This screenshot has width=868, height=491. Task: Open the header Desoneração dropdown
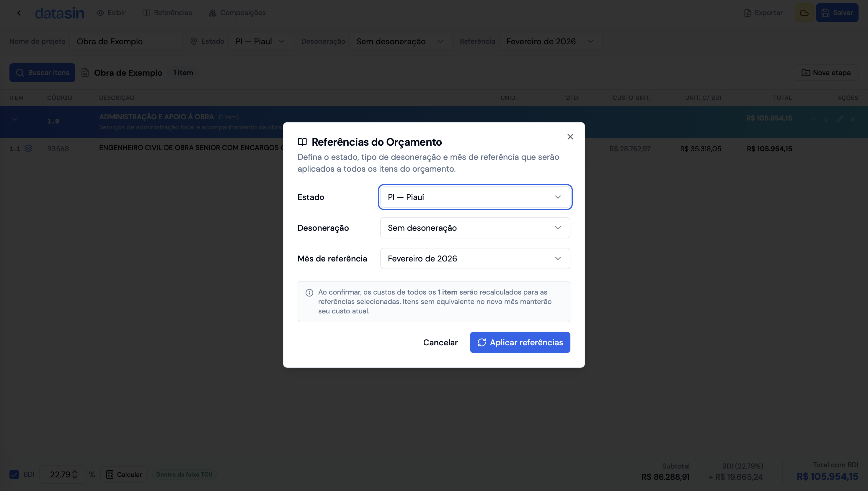pos(401,41)
